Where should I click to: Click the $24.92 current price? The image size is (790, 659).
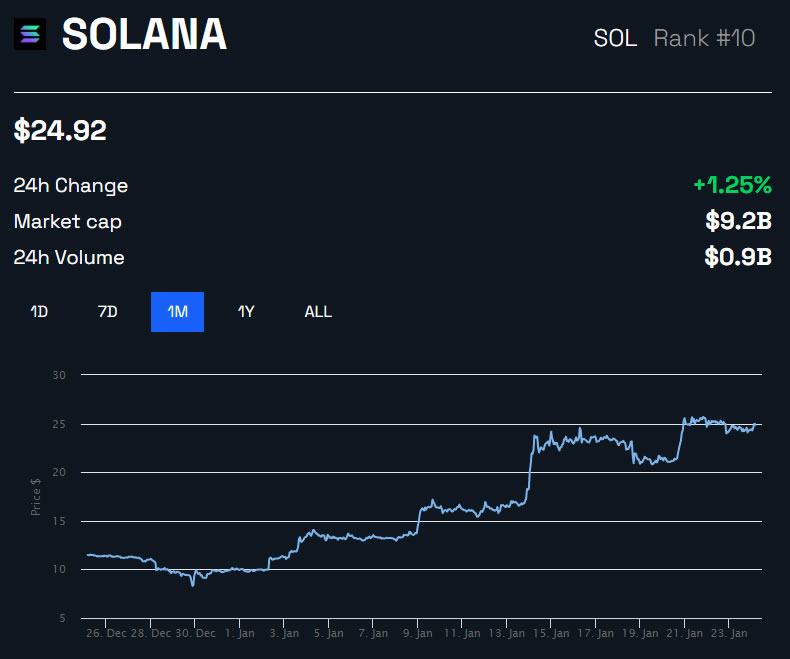60,130
